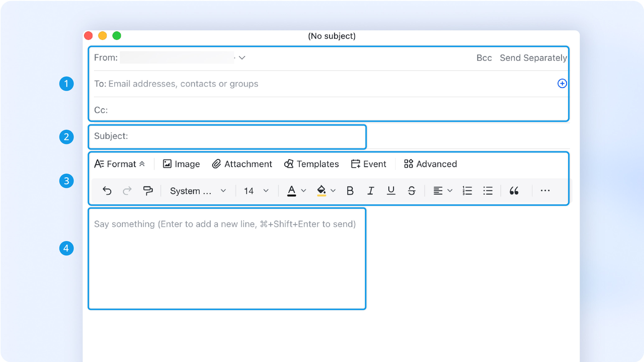This screenshot has height=362, width=644.
Task: Open the From address dropdown
Action: point(242,57)
